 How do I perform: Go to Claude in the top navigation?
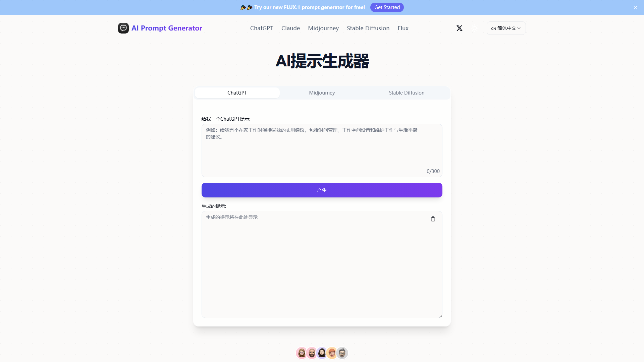tap(290, 28)
